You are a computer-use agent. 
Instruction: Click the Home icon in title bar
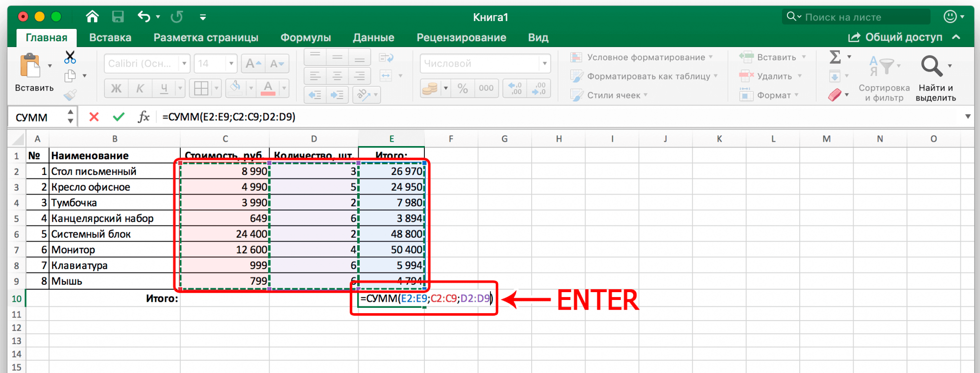point(92,17)
